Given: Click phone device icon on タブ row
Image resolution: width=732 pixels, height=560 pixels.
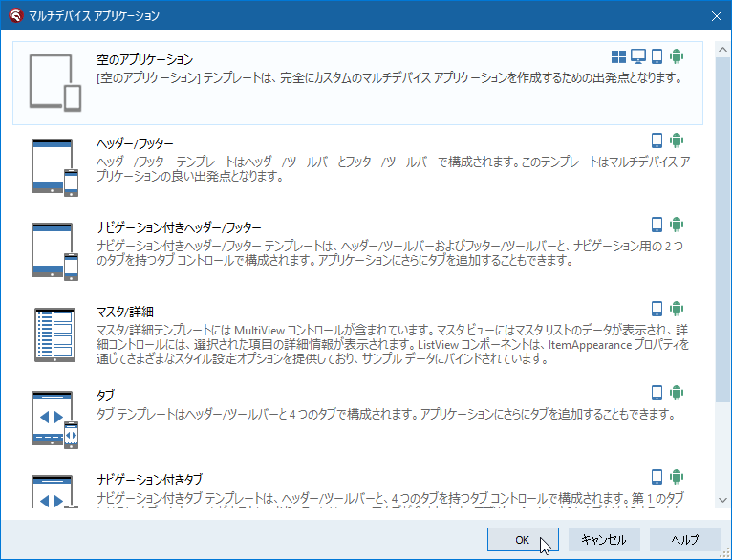Looking at the screenshot, I should pos(657,393).
